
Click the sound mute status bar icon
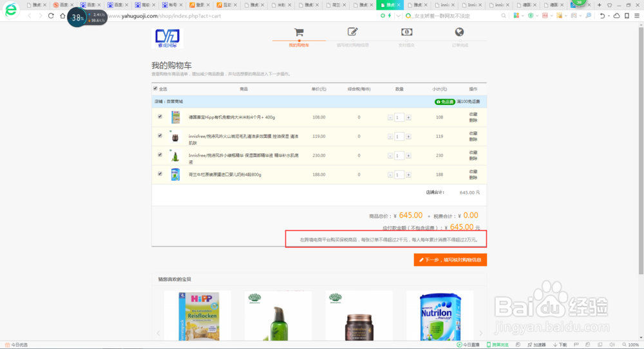tap(612, 345)
